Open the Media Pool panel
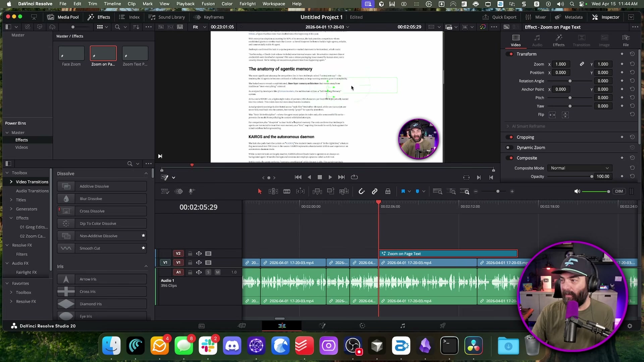The width and height of the screenshot is (644, 362). 63,17
